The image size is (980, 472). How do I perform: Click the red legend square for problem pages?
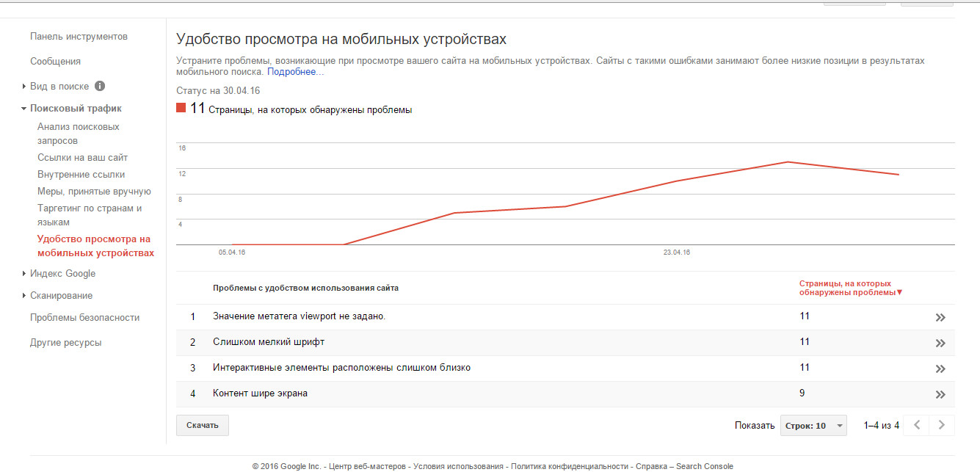pyautogui.click(x=181, y=109)
